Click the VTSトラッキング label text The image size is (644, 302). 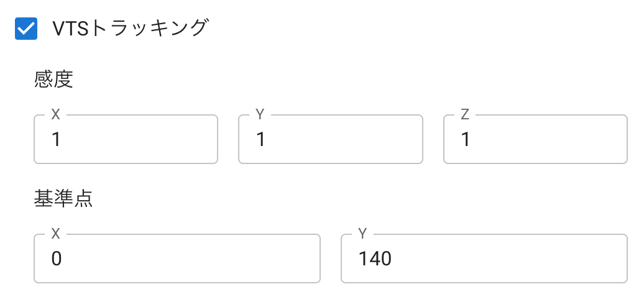pyautogui.click(x=129, y=29)
